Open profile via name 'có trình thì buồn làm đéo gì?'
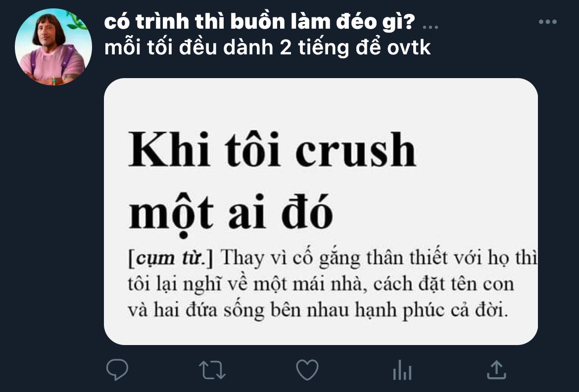 point(260,22)
